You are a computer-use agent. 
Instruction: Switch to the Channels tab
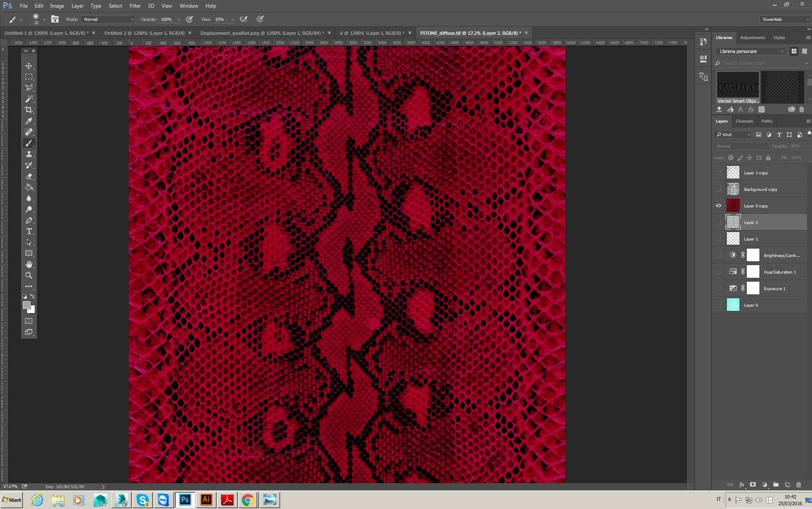(744, 121)
